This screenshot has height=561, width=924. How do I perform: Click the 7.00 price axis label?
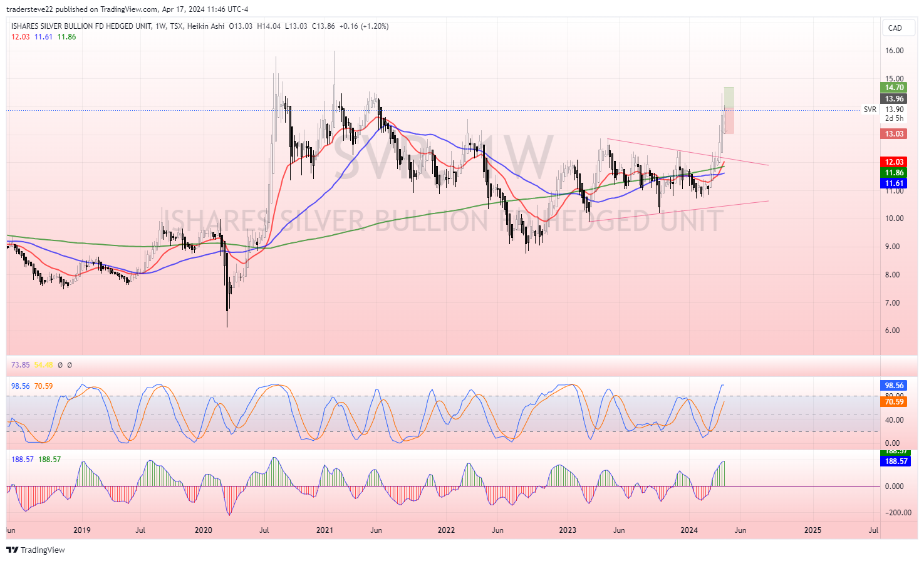pyautogui.click(x=894, y=303)
